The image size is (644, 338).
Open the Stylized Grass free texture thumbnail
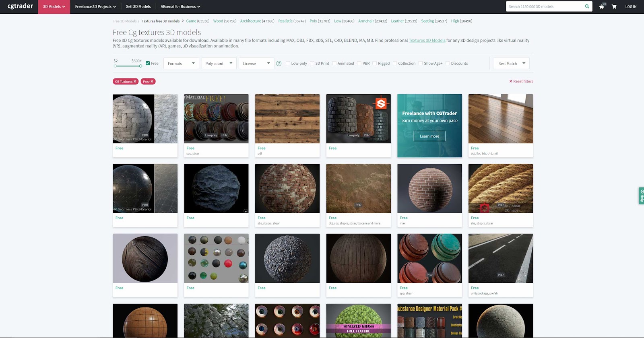coord(359,321)
